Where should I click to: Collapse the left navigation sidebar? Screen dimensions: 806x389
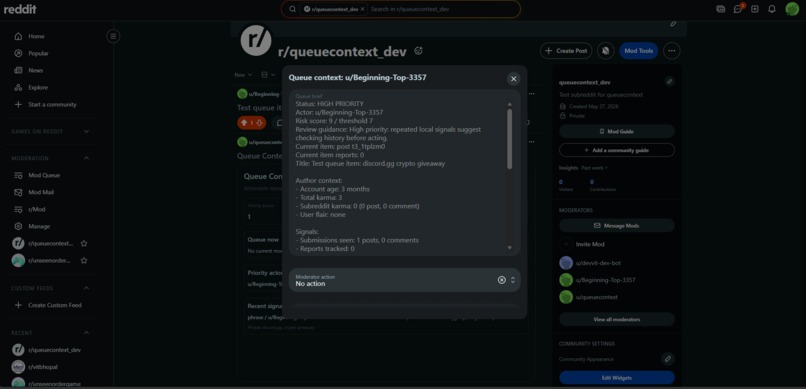click(x=113, y=36)
